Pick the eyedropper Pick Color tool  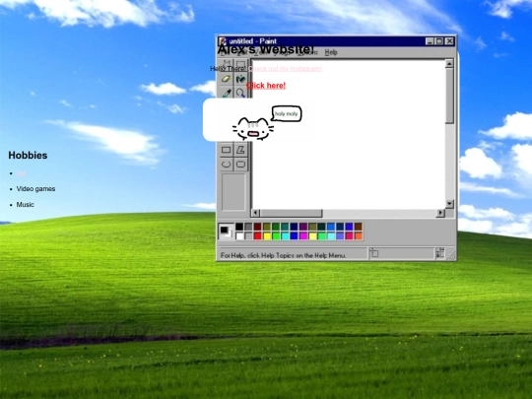pyautogui.click(x=227, y=93)
